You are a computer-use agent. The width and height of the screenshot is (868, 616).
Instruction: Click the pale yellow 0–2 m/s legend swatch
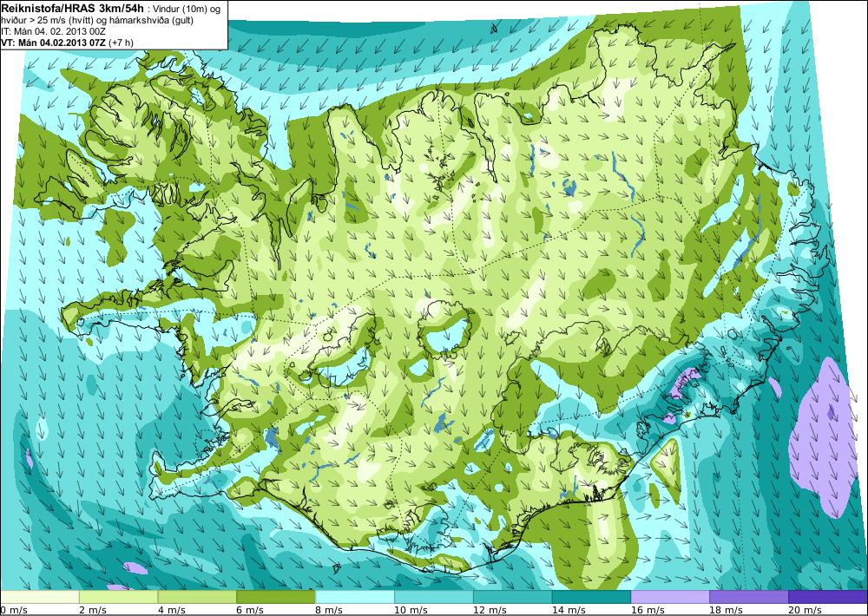40,597
